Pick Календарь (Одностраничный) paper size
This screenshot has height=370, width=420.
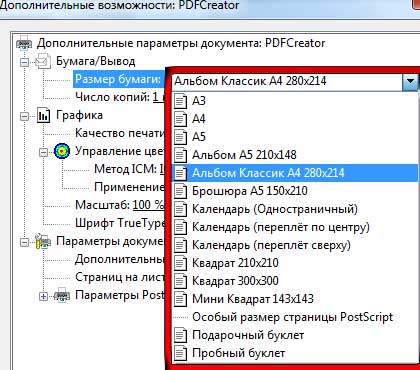[294, 209]
